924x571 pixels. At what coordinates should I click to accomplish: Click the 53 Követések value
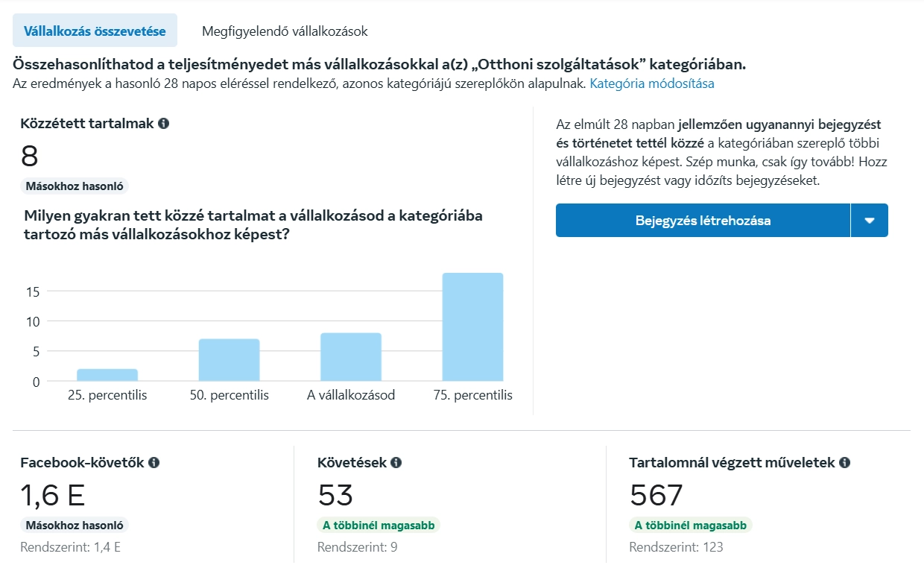[x=335, y=496]
